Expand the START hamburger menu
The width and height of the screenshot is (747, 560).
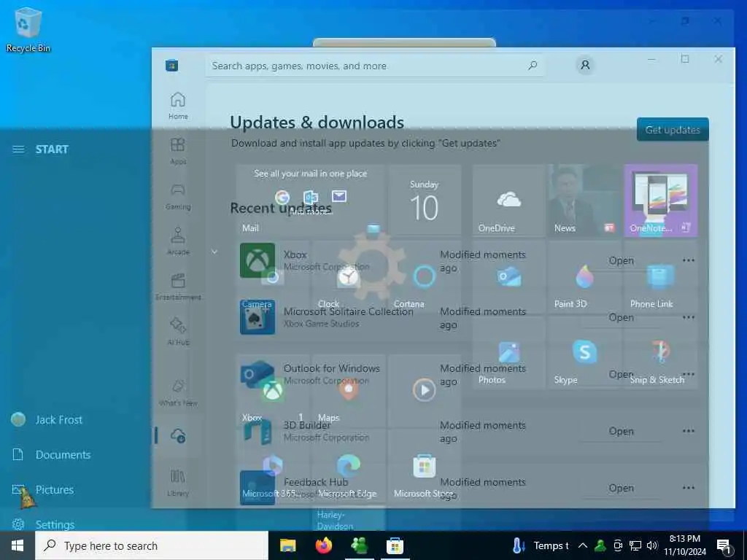click(18, 149)
